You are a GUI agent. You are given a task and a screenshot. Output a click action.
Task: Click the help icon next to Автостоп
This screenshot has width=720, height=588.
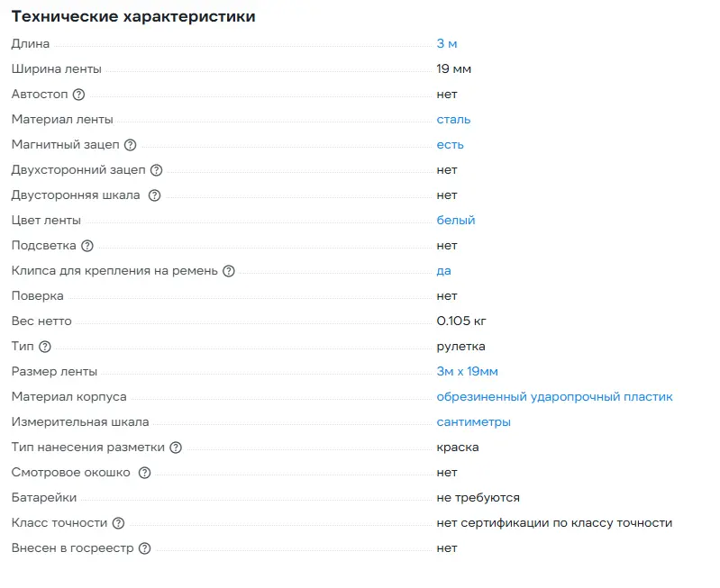(x=78, y=95)
